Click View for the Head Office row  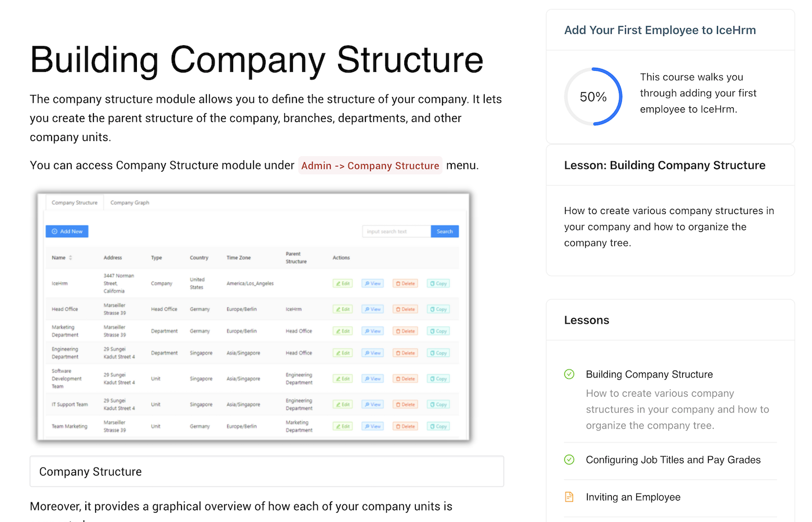coord(372,309)
